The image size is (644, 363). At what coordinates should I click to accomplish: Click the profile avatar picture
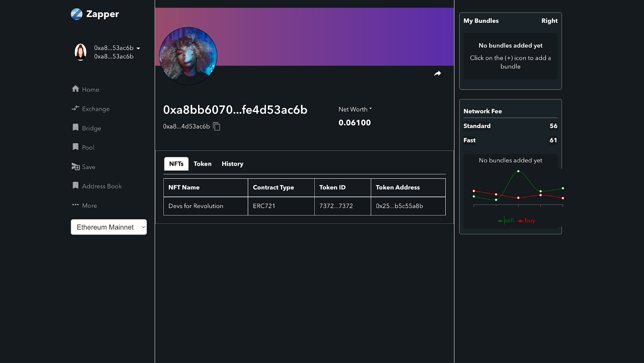(188, 56)
